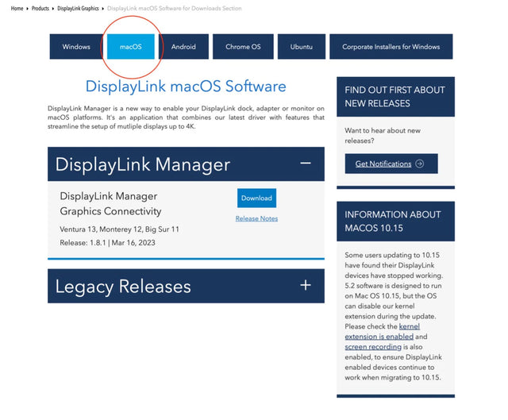The height and width of the screenshot is (420, 508).
Task: Click Find Out First About New Releases heading
Action: coord(394,97)
